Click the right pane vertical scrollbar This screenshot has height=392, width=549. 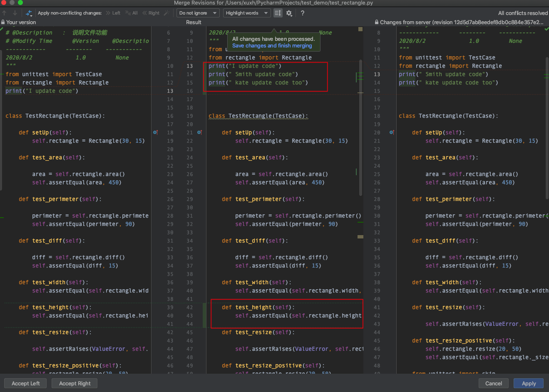pos(547,129)
